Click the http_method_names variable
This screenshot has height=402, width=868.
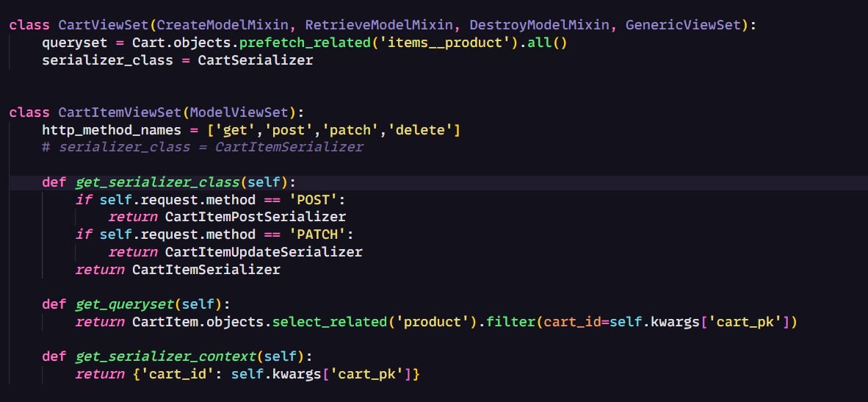112,130
